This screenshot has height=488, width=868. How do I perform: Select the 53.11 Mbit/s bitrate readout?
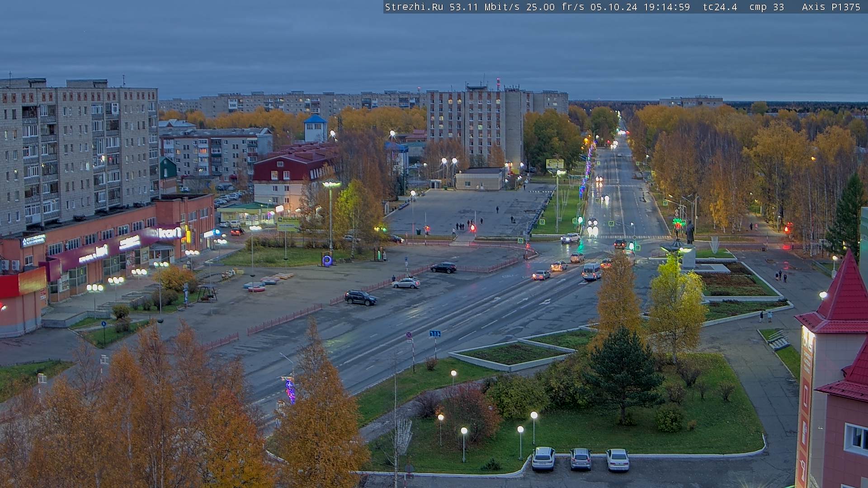pyautogui.click(x=485, y=7)
